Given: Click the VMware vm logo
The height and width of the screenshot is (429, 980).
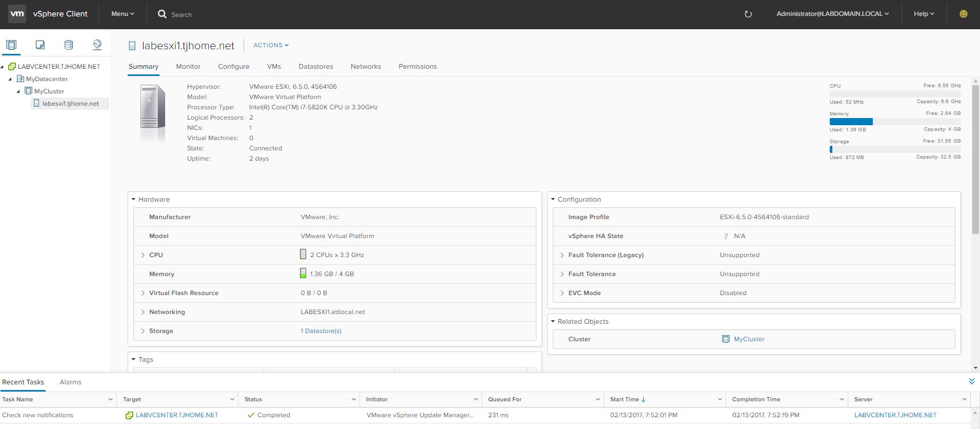Looking at the screenshot, I should pos(17,14).
